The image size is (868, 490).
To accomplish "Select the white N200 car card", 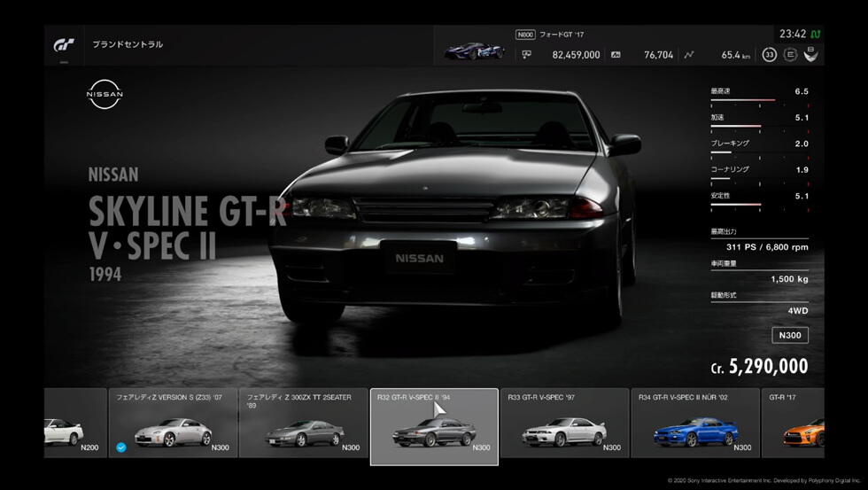I will tap(75, 423).
